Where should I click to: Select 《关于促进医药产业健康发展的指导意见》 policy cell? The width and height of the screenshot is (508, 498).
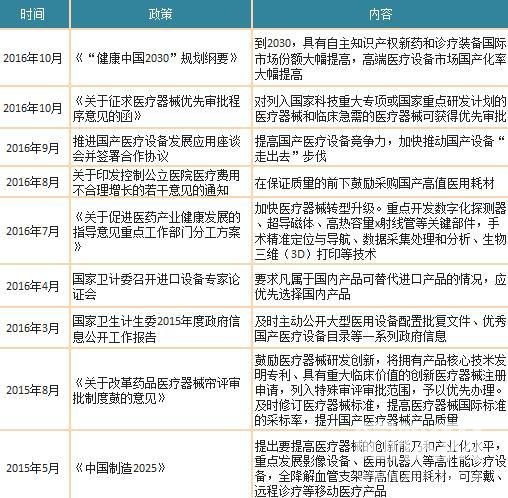coord(160,231)
